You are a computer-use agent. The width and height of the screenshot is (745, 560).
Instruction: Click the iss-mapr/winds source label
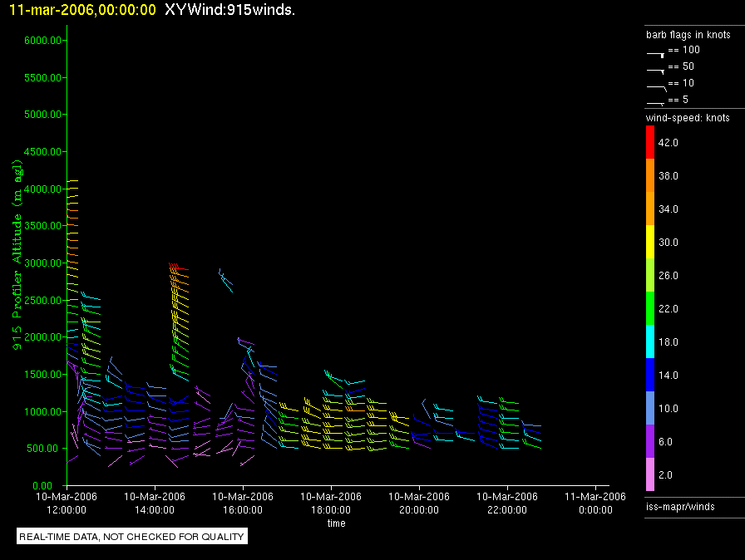pyautogui.click(x=679, y=506)
